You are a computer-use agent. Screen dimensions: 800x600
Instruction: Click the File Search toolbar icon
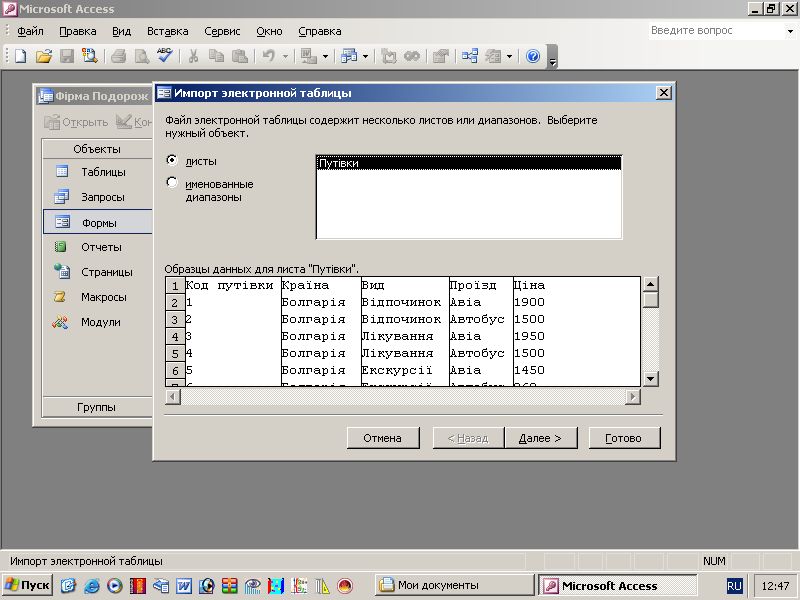[x=90, y=56]
